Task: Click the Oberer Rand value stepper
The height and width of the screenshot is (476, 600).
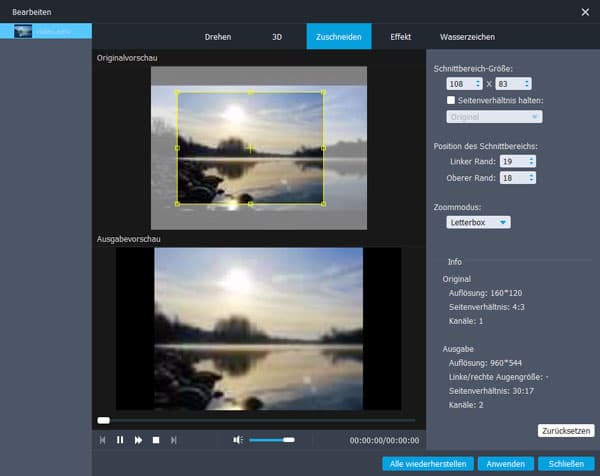Action: point(532,177)
